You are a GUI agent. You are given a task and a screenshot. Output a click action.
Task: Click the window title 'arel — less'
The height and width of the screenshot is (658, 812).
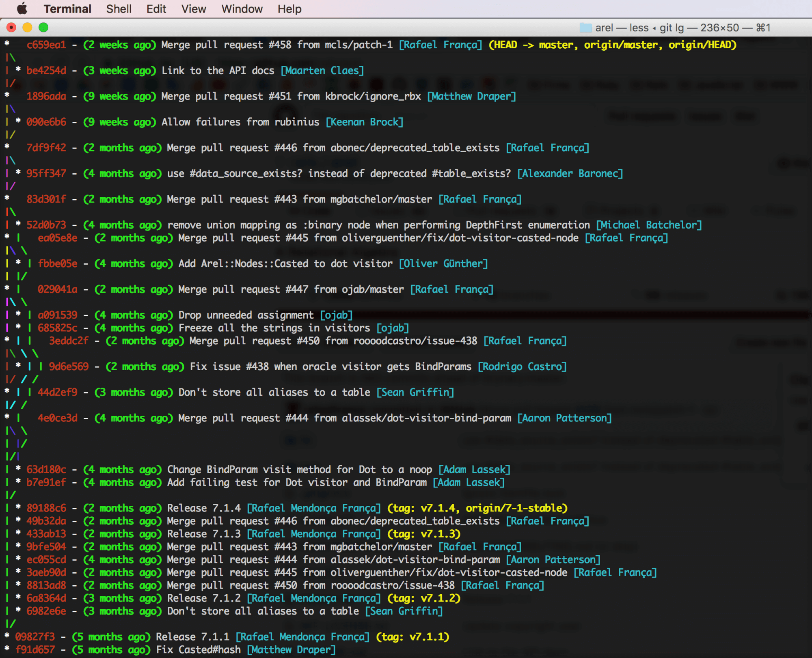click(x=622, y=28)
